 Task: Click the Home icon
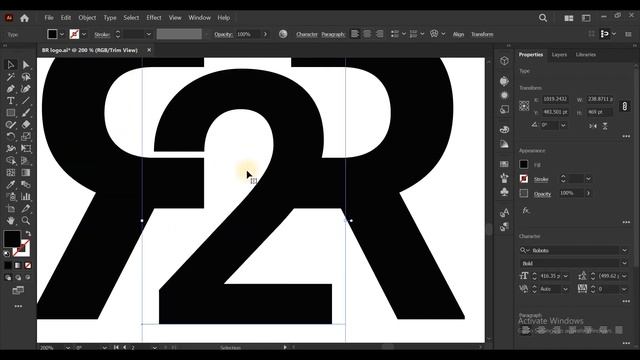[x=24, y=18]
